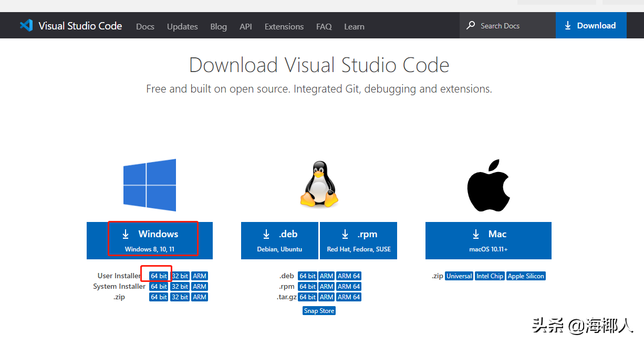Click the blue Download button in the navbar
The height and width of the screenshot is (344, 644).
click(591, 25)
